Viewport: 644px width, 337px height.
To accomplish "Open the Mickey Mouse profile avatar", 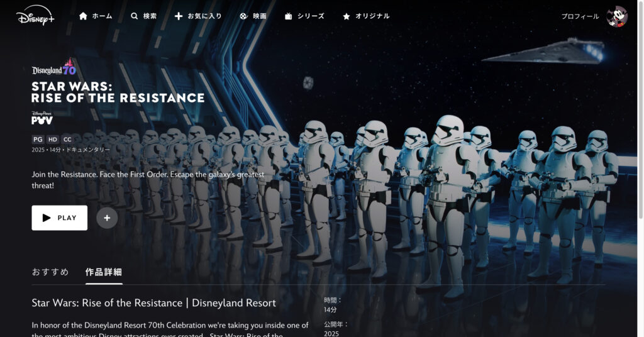I will pos(617,16).
